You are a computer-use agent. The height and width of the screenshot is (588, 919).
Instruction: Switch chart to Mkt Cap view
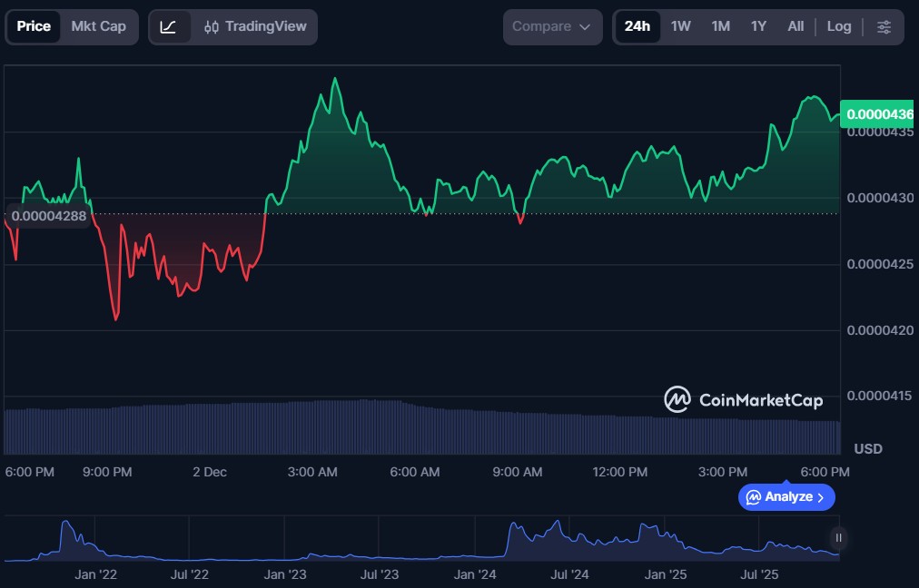click(x=98, y=26)
